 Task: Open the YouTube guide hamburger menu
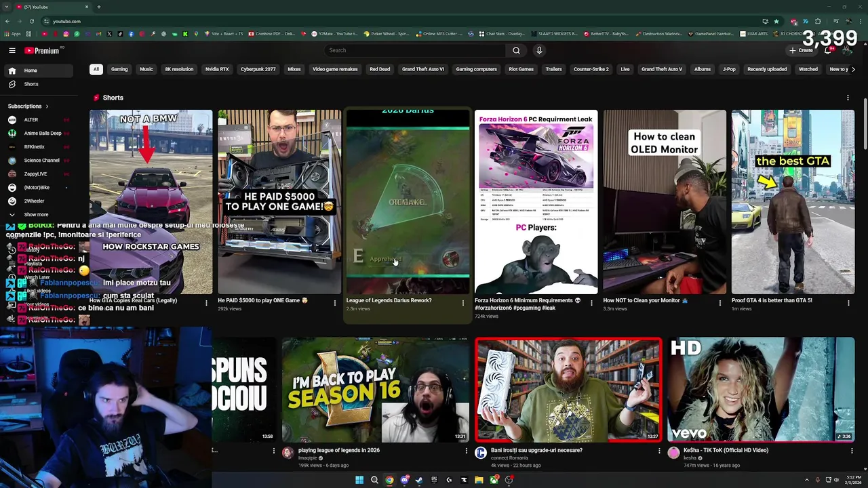point(12,50)
